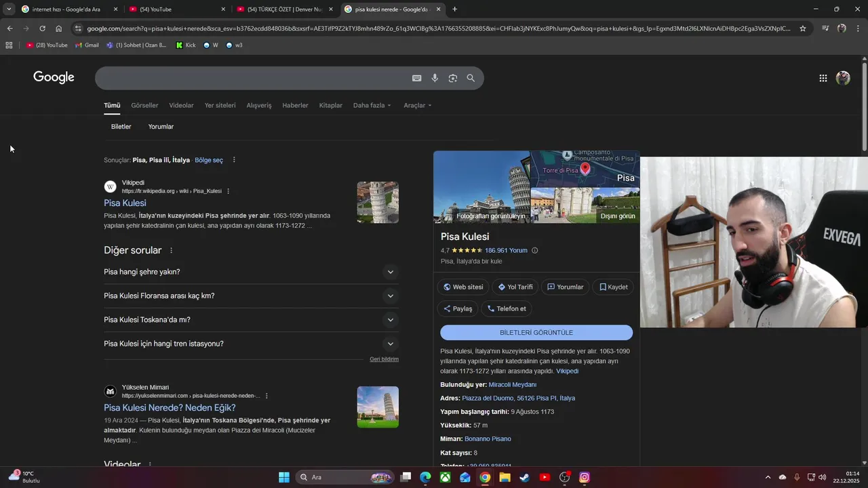Open Steam from the taskbar

[525, 477]
